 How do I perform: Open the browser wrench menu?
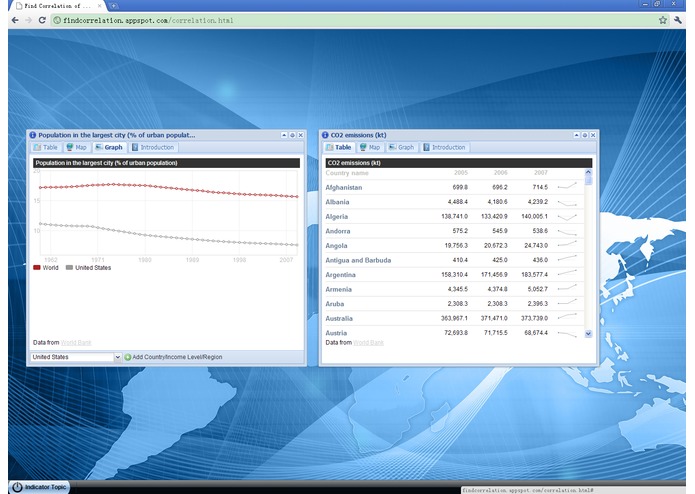pyautogui.click(x=678, y=20)
